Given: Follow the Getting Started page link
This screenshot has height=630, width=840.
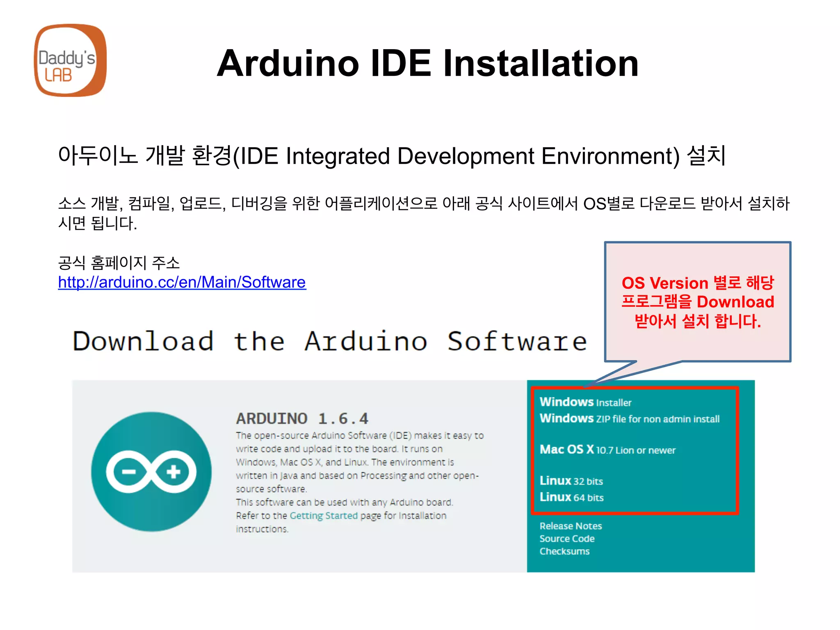Looking at the screenshot, I should click(x=324, y=516).
